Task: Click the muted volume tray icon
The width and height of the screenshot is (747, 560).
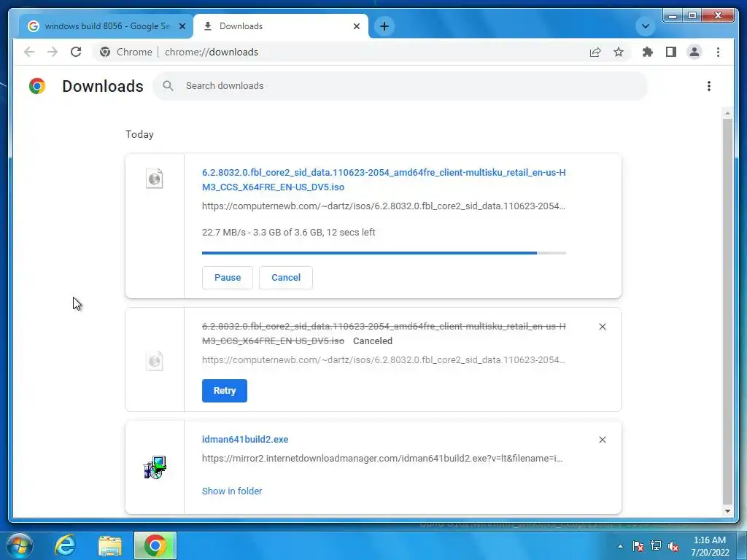Action: 673,546
